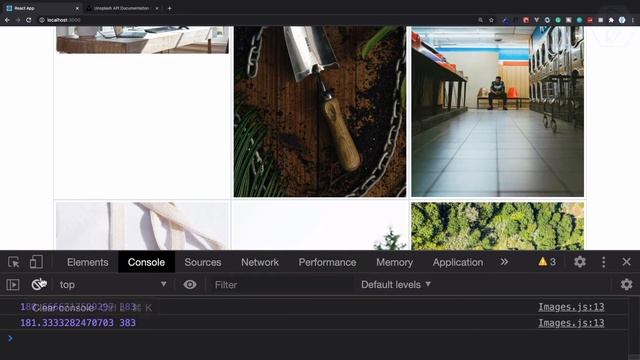
Task: Open console settings gear
Action: point(627,284)
